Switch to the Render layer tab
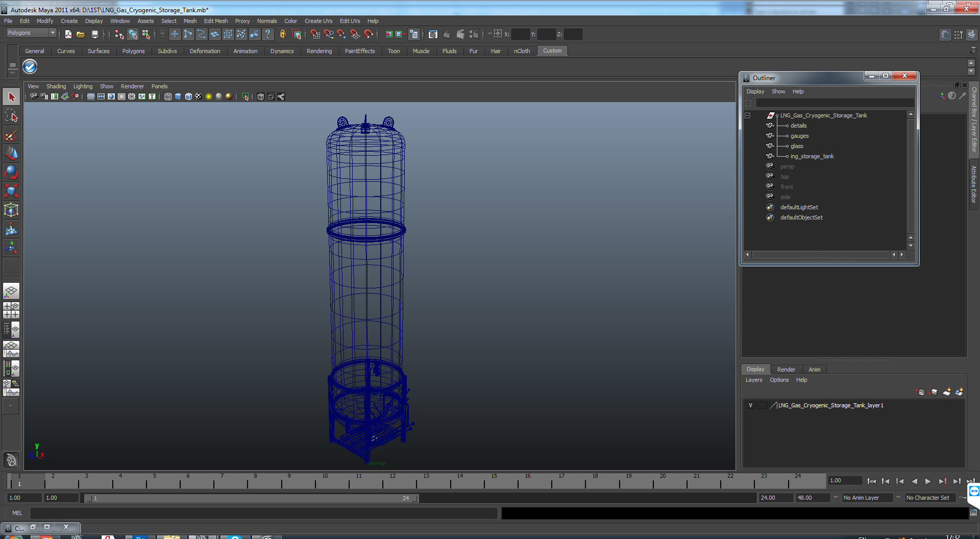The height and width of the screenshot is (539, 980). pos(786,370)
